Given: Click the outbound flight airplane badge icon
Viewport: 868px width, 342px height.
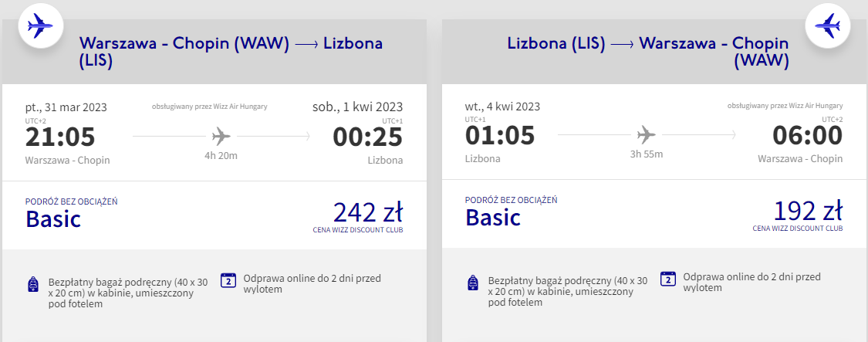Looking at the screenshot, I should (x=39, y=27).
